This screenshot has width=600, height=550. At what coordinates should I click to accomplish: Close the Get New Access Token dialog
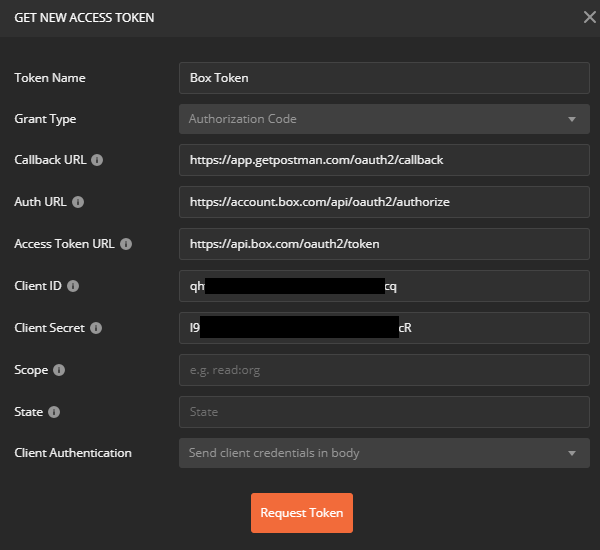click(x=590, y=17)
